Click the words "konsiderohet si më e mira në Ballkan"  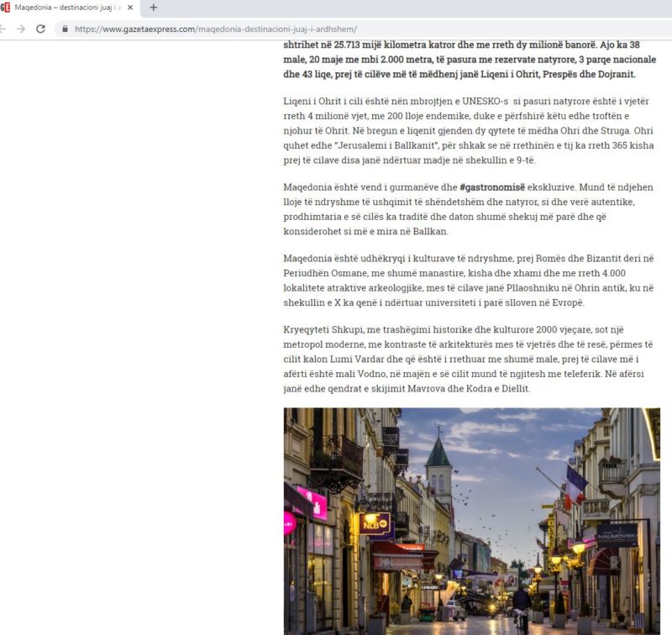click(365, 231)
